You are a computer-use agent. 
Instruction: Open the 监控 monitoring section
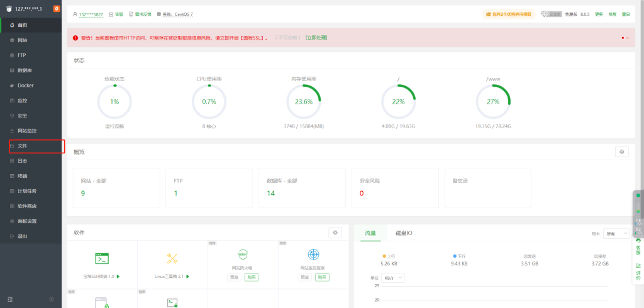[31, 101]
